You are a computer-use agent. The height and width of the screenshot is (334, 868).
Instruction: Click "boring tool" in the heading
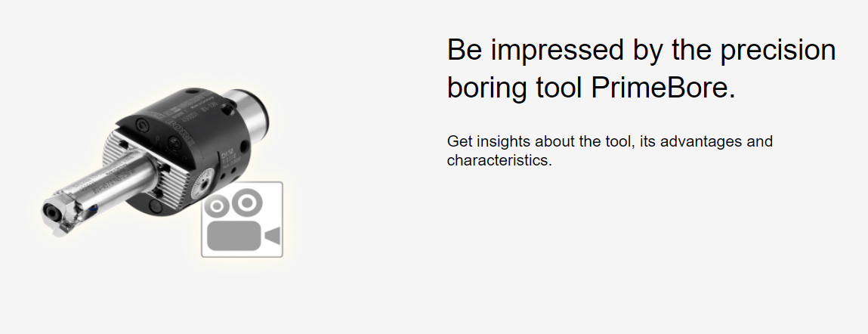[514, 88]
